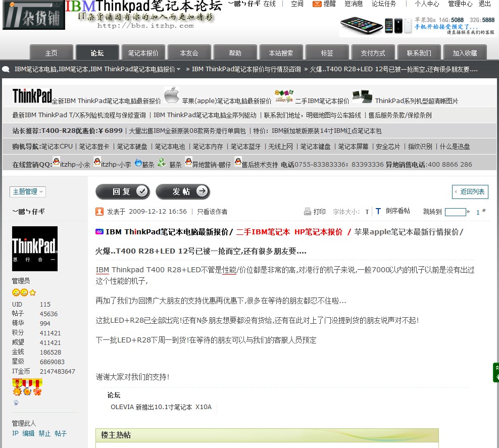Click IBM ThinkPad笔记本报价与行情及咨询 breadcrumb
Screen dimensions: 499x448
(246, 69)
